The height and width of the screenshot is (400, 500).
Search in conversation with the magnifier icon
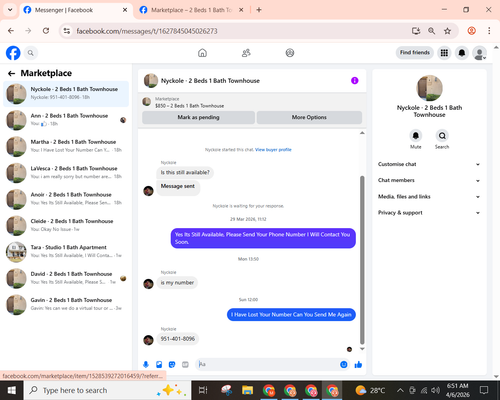442,136
